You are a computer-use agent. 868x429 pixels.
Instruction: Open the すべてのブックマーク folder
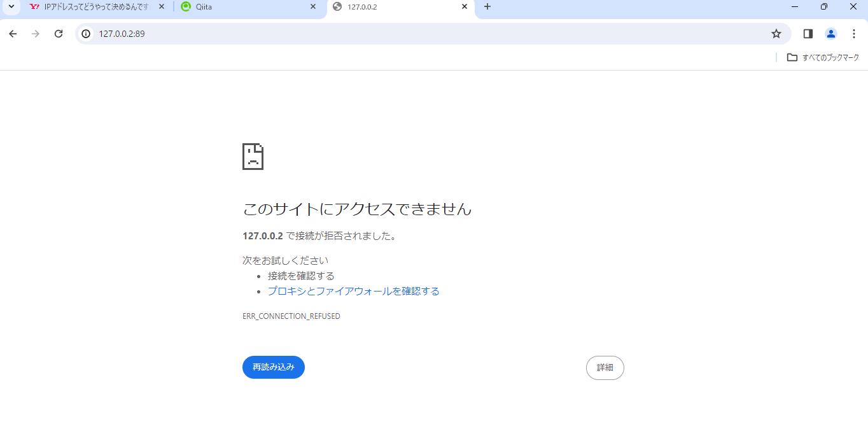coord(823,57)
